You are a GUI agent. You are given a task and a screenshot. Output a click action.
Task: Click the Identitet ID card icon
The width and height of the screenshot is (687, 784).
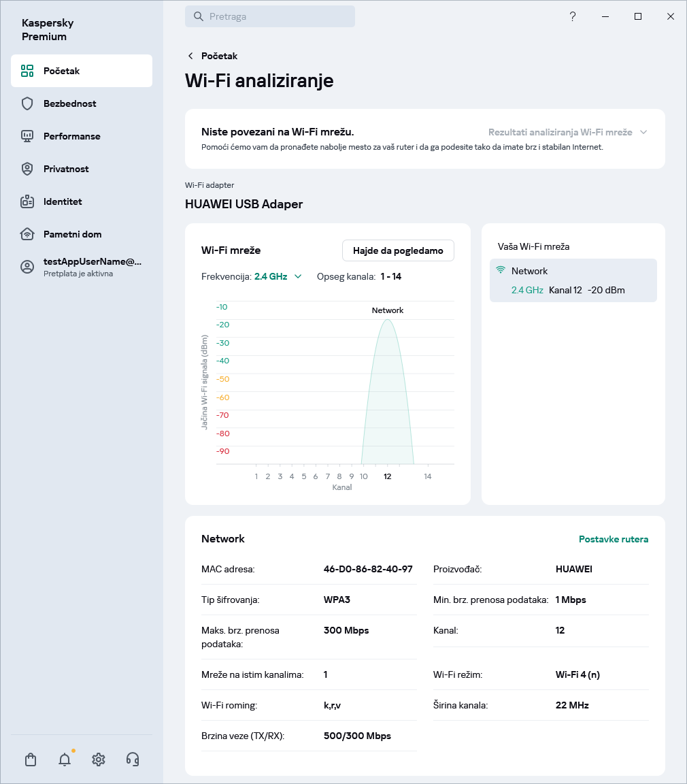coord(27,201)
